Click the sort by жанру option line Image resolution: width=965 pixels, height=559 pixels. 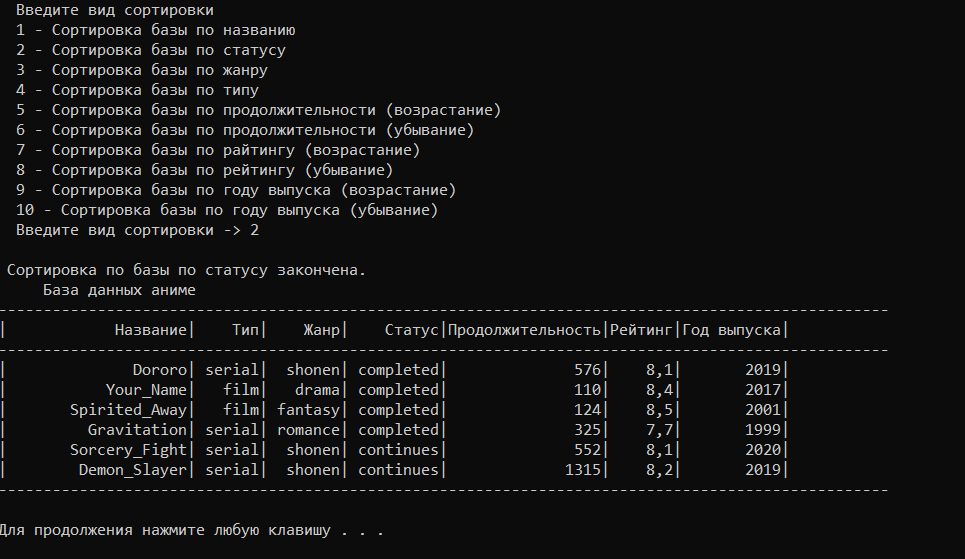tap(142, 70)
